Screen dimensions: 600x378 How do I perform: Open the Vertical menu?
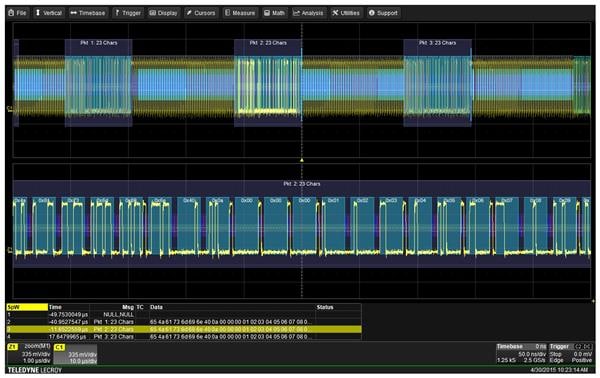49,13
